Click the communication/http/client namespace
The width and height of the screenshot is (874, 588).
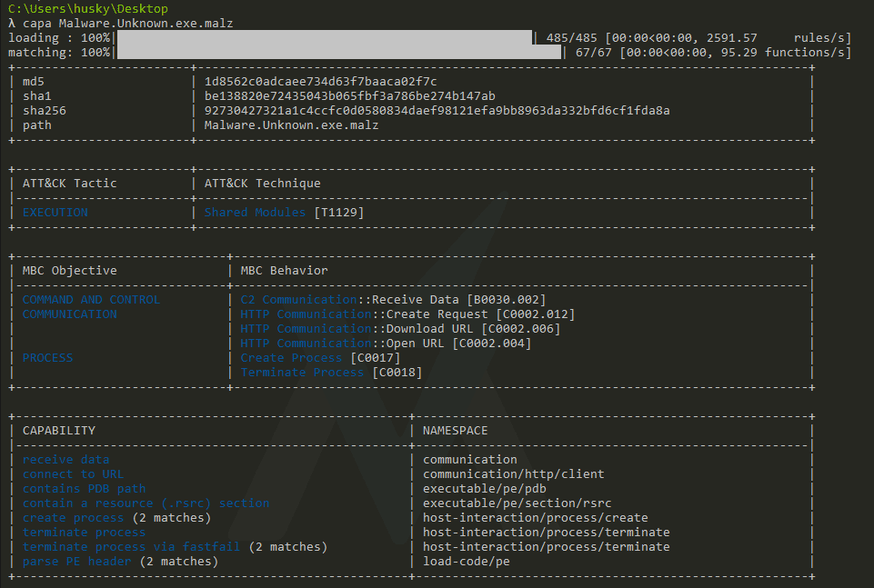pyautogui.click(x=513, y=473)
